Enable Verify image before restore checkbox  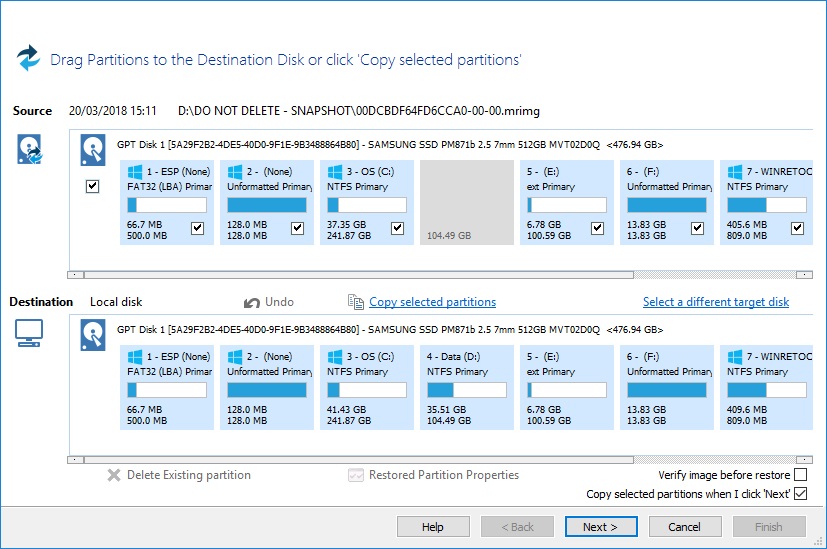(x=800, y=475)
